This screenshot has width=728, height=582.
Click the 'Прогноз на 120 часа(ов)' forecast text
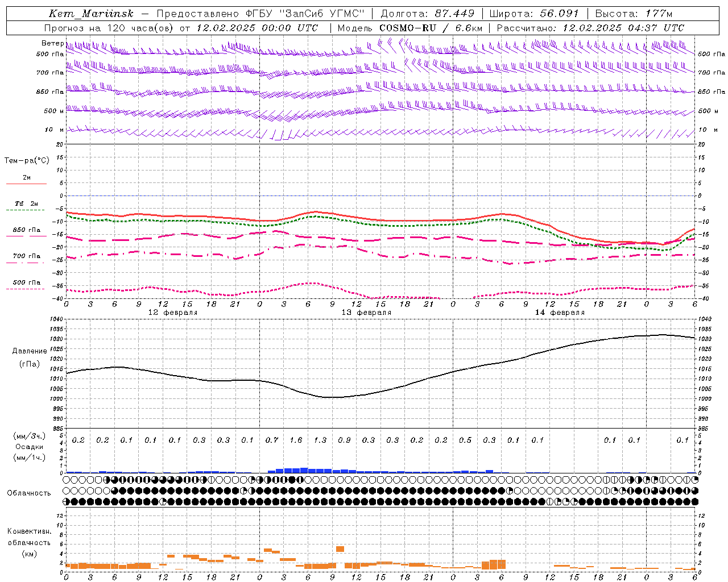[x=110, y=28]
